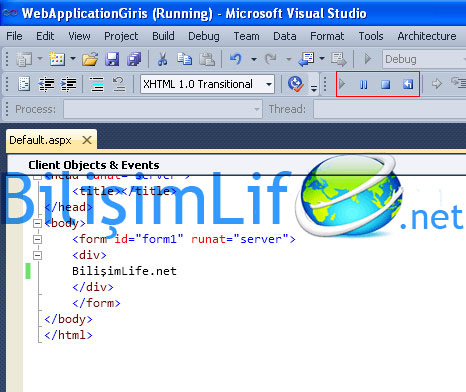Collapse the body tag outline node
The image size is (466, 392).
37,223
